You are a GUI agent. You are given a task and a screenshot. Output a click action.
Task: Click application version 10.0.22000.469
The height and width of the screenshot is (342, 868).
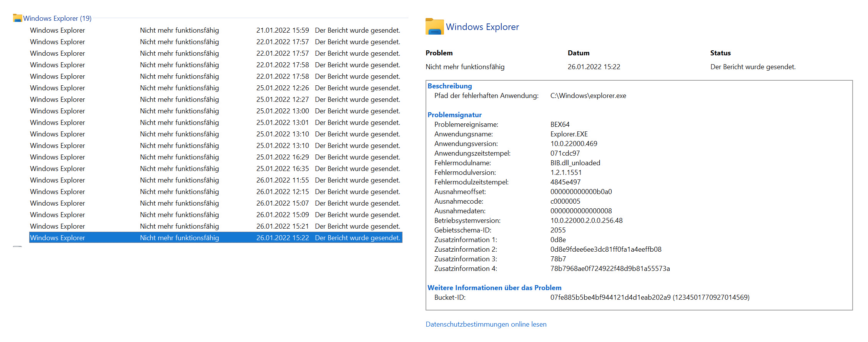point(574,144)
